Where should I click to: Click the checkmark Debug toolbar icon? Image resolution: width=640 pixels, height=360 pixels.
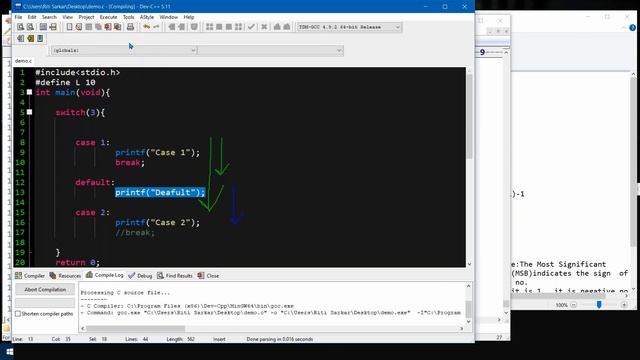click(251, 27)
